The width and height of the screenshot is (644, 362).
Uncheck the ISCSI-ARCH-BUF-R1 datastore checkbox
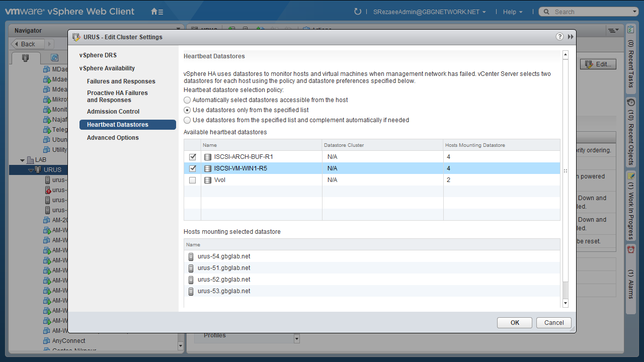pos(192,157)
